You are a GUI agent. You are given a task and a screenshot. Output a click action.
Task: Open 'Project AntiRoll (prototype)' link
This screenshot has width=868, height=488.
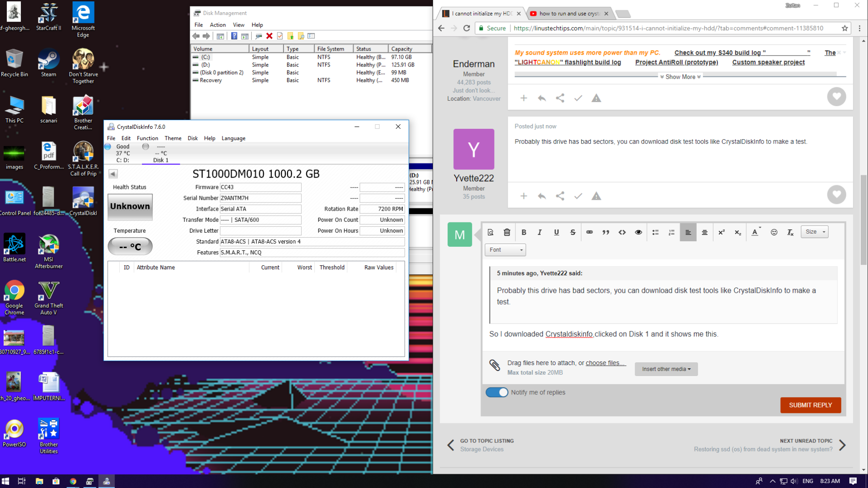coord(676,62)
